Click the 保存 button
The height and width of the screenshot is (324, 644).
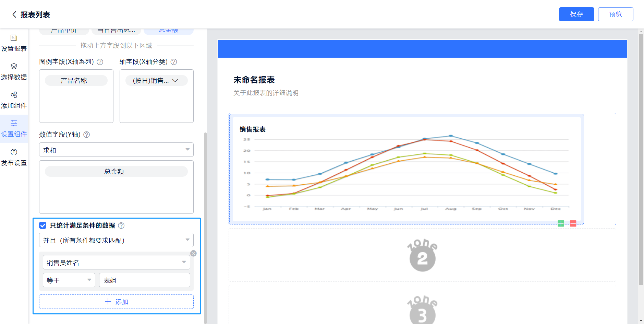[576, 14]
